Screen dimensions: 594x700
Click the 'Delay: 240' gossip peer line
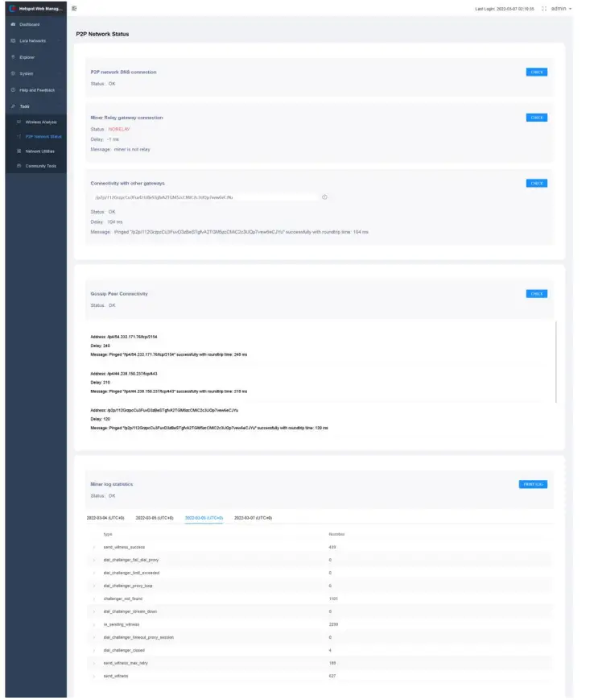coord(101,346)
